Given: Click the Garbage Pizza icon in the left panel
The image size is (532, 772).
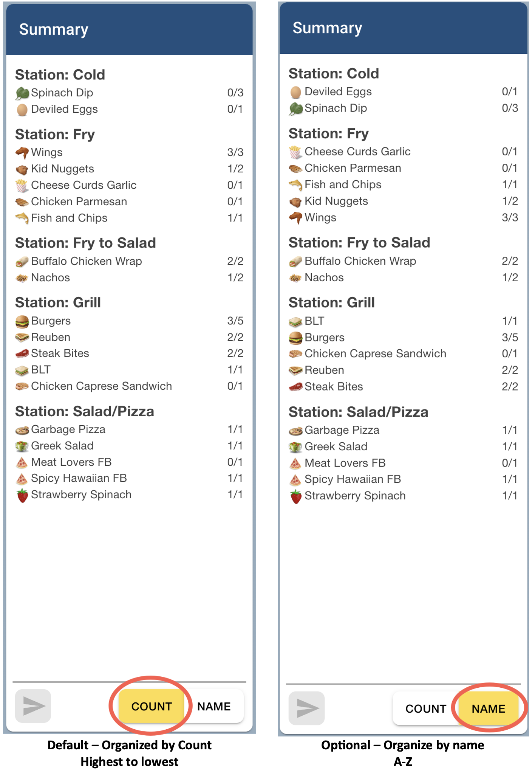Looking at the screenshot, I should click(22, 430).
